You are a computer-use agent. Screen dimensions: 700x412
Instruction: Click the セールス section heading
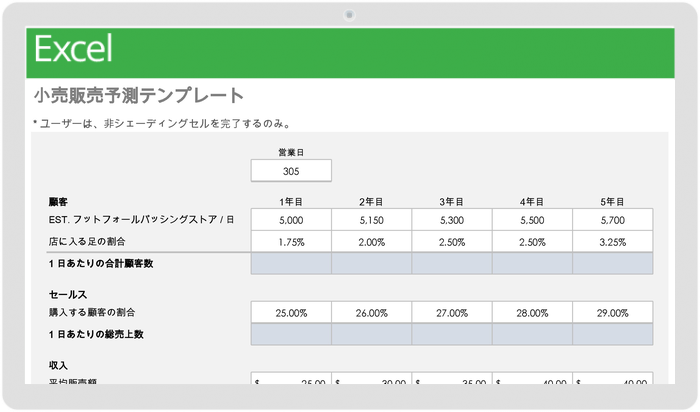coord(68,295)
